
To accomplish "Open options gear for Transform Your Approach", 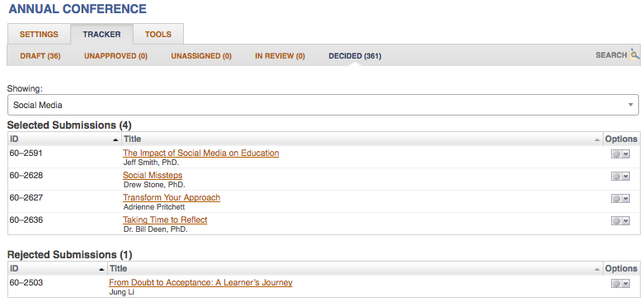I will click(x=620, y=199).
